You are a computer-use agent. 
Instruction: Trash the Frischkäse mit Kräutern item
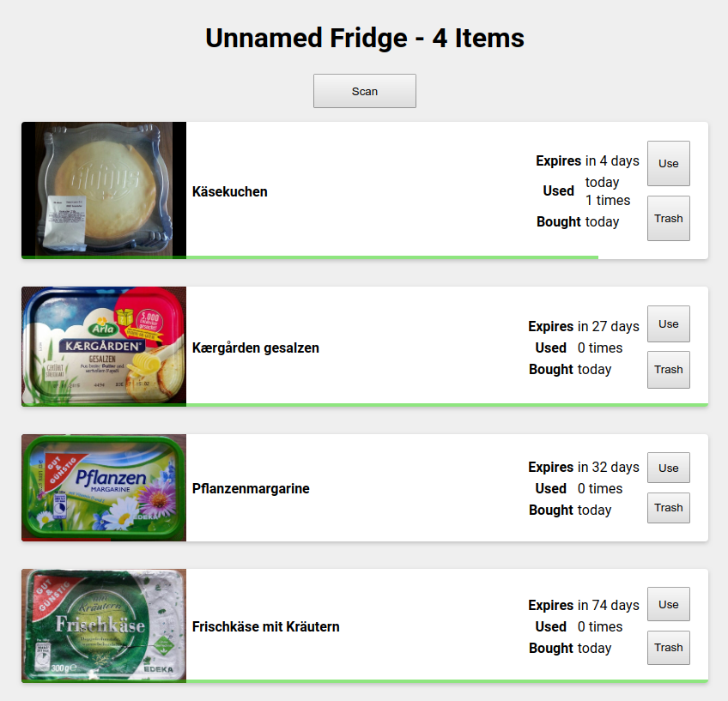pyautogui.click(x=668, y=647)
